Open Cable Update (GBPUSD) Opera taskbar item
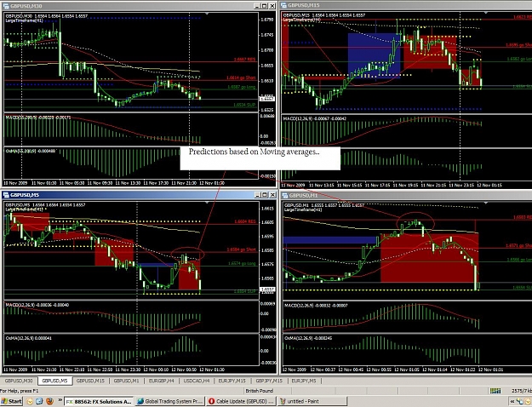532x407 pixels. 241,402
